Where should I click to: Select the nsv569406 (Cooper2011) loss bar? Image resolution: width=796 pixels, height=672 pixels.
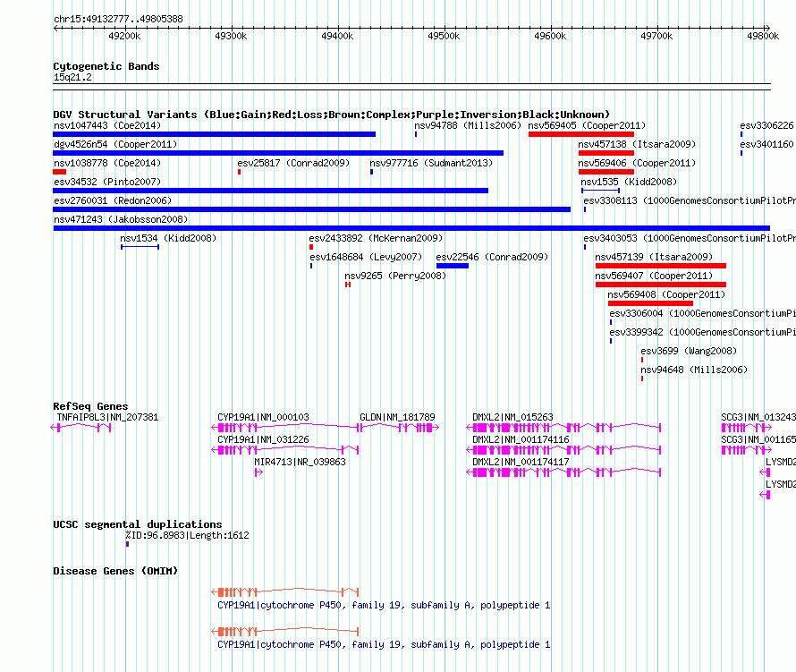coord(606,172)
